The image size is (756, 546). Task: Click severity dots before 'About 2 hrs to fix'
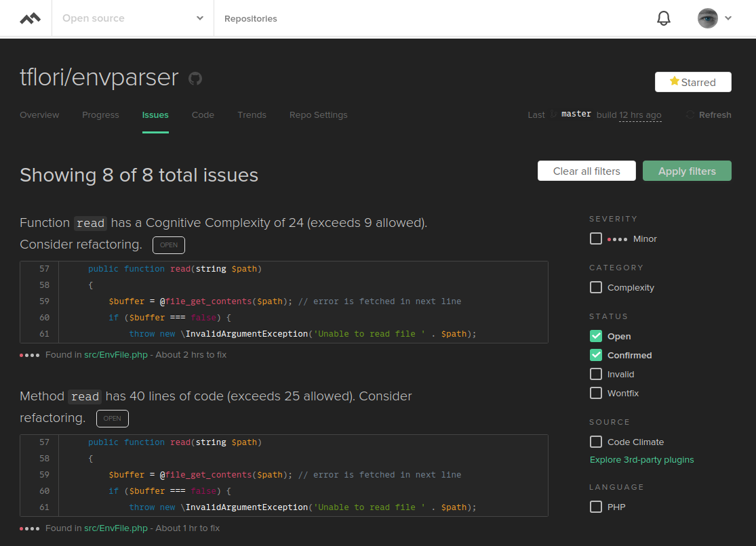[x=29, y=355]
